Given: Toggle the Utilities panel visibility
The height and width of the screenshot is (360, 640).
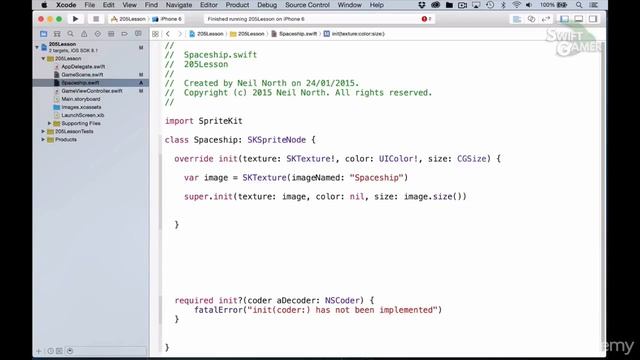Looking at the screenshot, I should 593,19.
